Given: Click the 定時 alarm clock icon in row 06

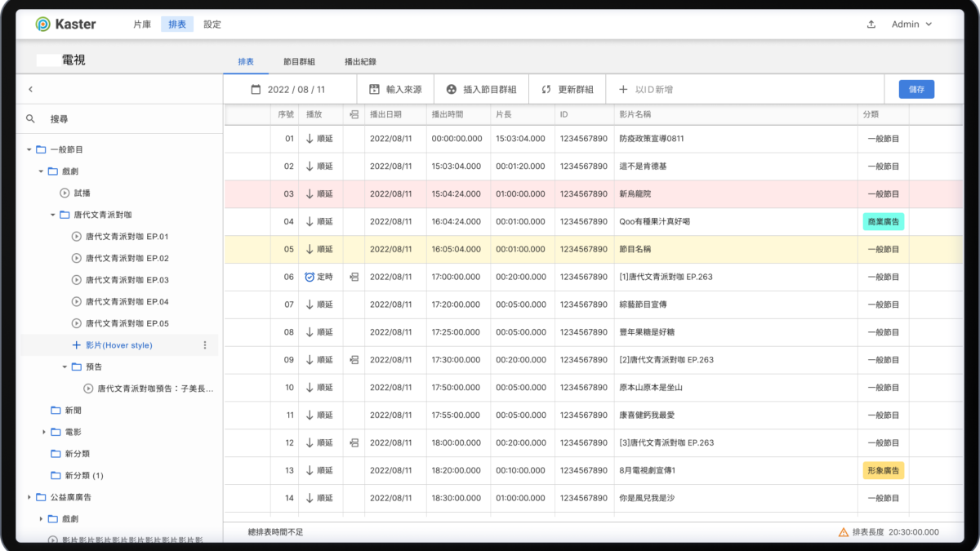Looking at the screenshot, I should pos(310,277).
